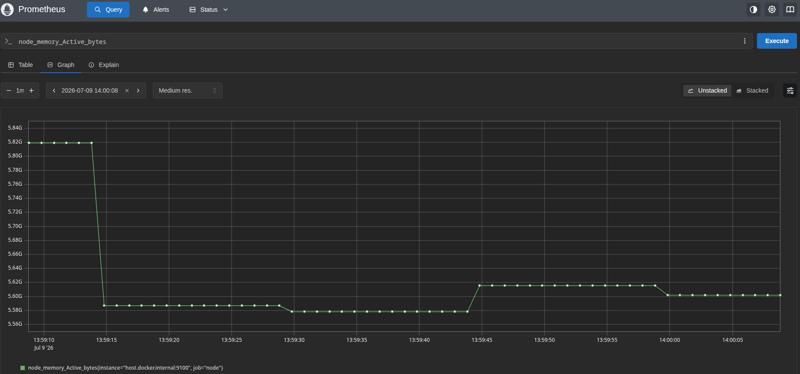Click the 13:59:30 x-axis label
The width and height of the screenshot is (800, 374).
(x=294, y=339)
